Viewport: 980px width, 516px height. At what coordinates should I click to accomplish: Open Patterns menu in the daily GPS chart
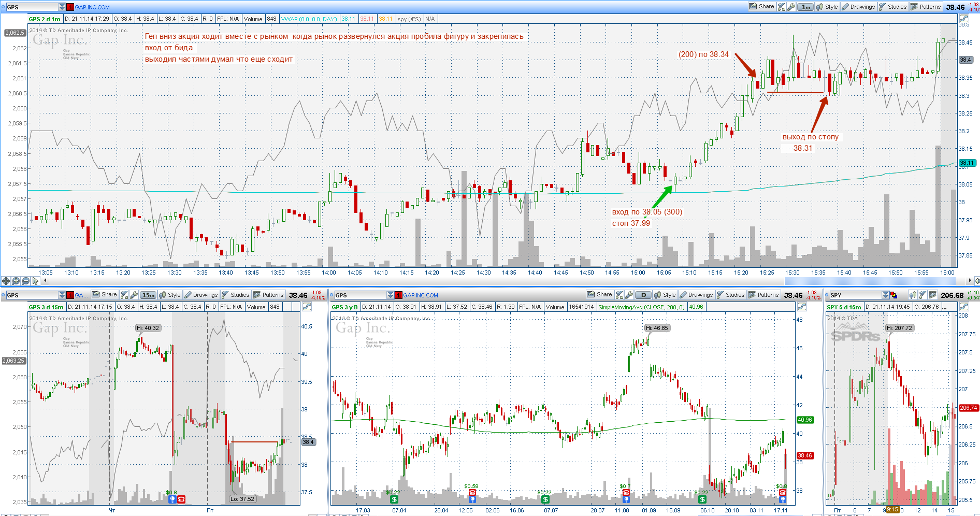coord(763,295)
